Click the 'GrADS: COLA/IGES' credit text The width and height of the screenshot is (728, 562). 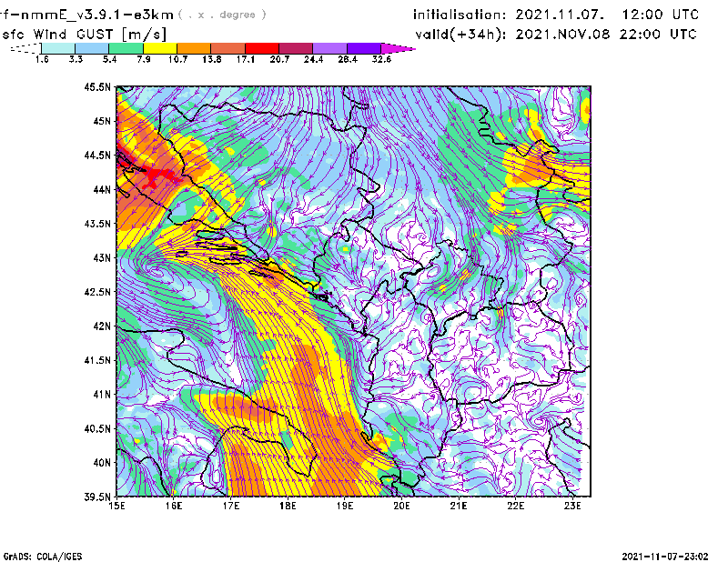point(43,557)
